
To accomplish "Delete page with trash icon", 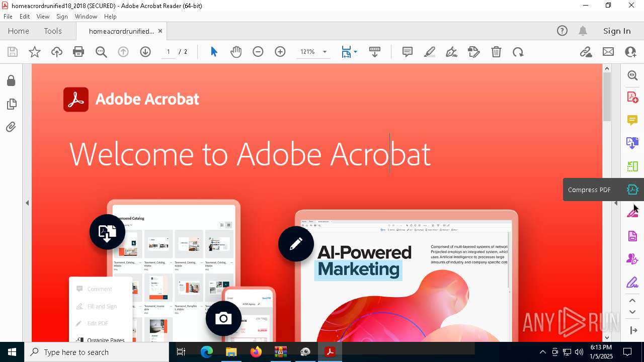I will coord(496,52).
